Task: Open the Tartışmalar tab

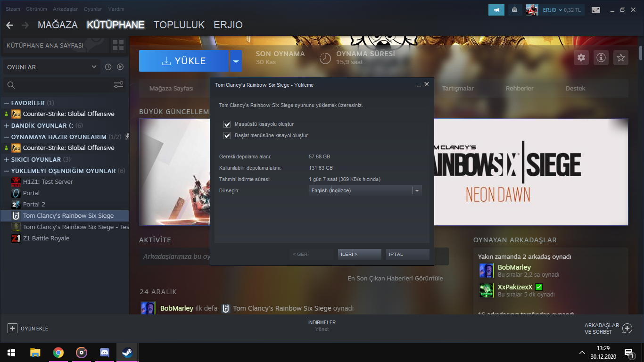Action: [x=458, y=88]
